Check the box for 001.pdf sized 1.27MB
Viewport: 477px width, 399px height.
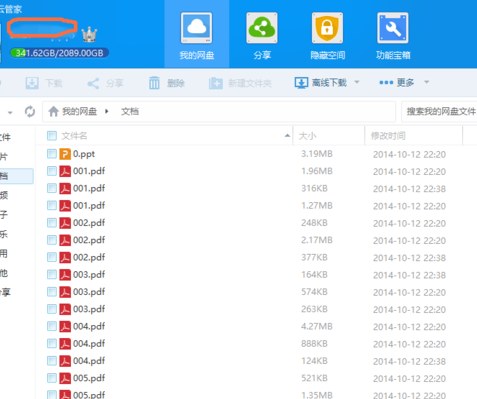[52, 205]
